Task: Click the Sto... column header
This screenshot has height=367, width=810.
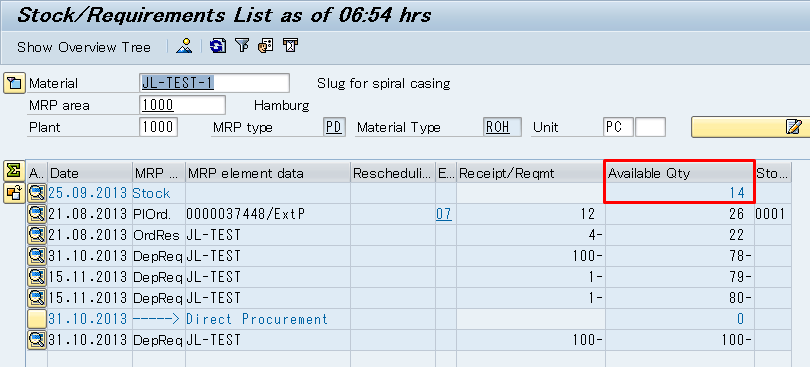Action: coord(773,173)
